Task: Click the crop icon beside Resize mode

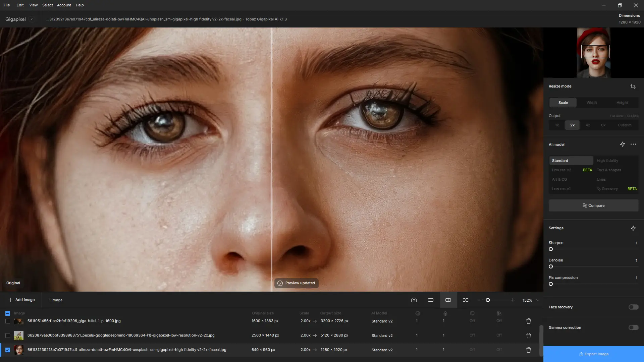Action: click(x=633, y=86)
